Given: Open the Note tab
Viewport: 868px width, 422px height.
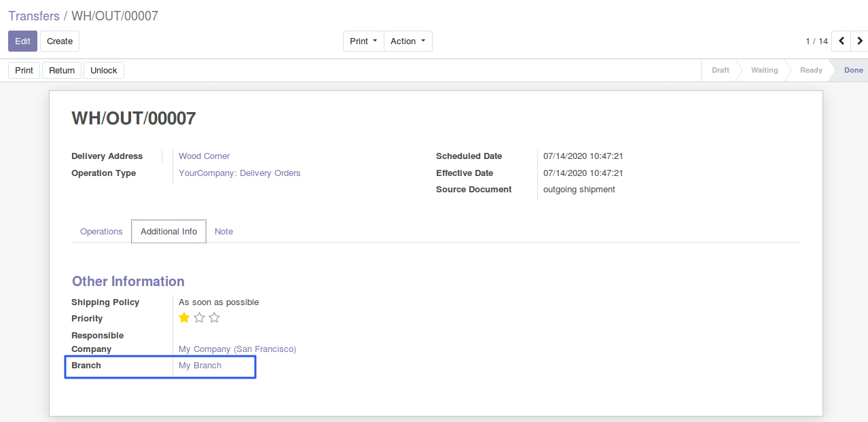Looking at the screenshot, I should [x=223, y=232].
